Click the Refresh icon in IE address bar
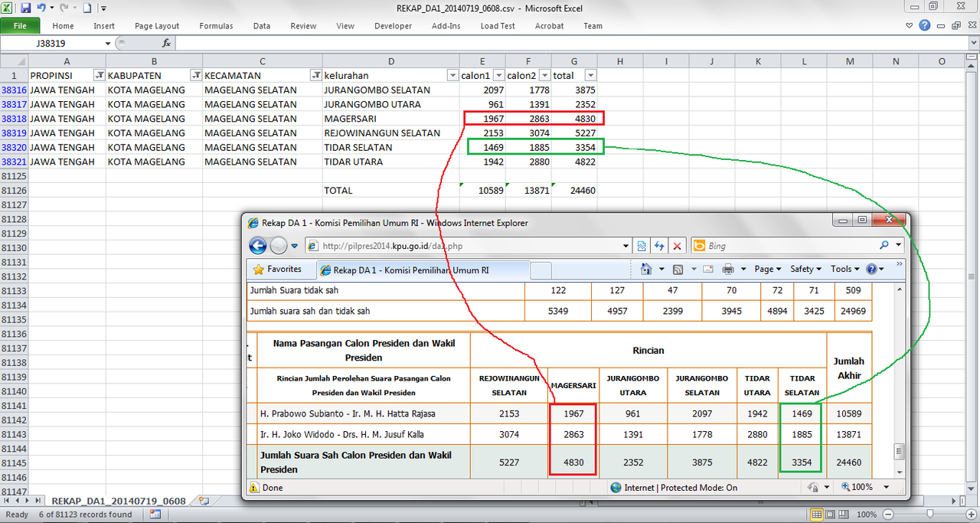 tap(659, 246)
